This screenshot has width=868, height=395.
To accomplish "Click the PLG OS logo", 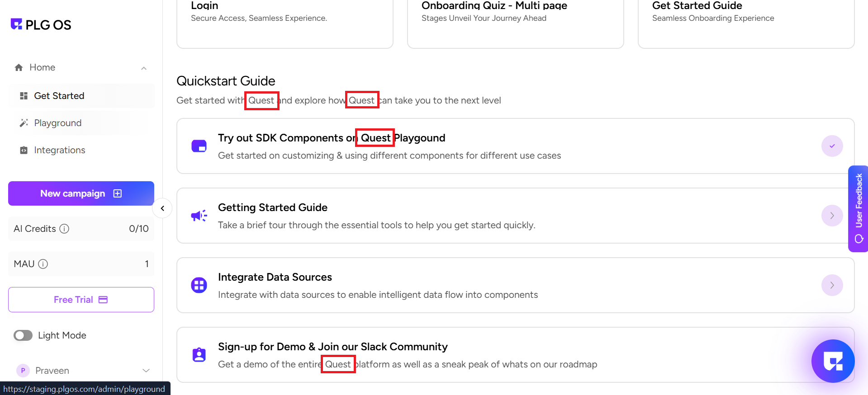I will coord(41,25).
